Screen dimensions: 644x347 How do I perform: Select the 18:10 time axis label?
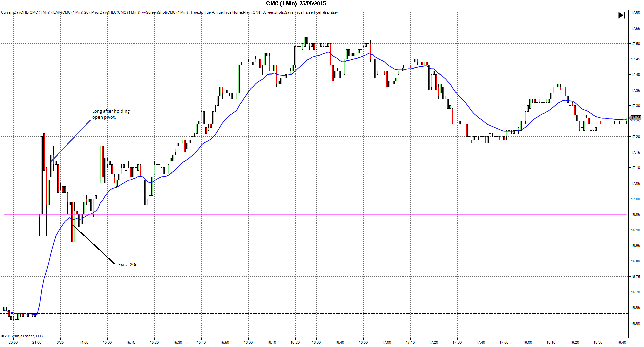tap(551, 342)
